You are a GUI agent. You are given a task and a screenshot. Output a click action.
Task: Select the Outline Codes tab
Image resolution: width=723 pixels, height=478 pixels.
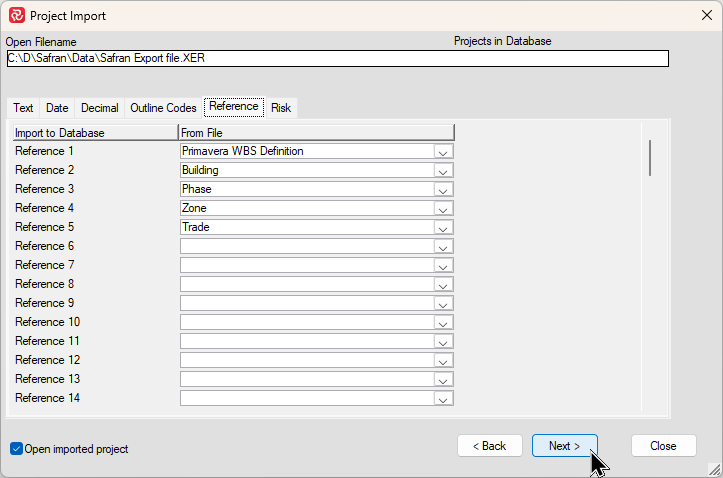click(x=163, y=108)
